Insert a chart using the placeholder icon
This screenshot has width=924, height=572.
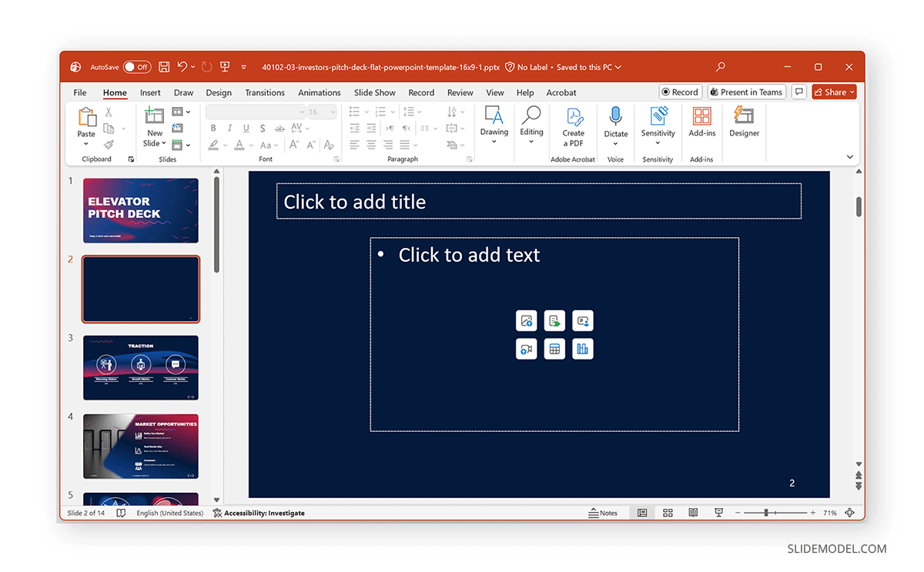583,349
